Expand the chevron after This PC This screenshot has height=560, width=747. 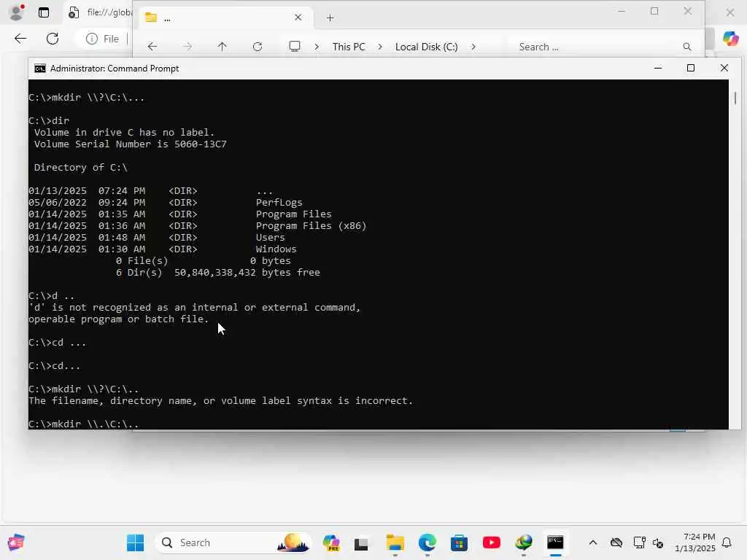(379, 47)
